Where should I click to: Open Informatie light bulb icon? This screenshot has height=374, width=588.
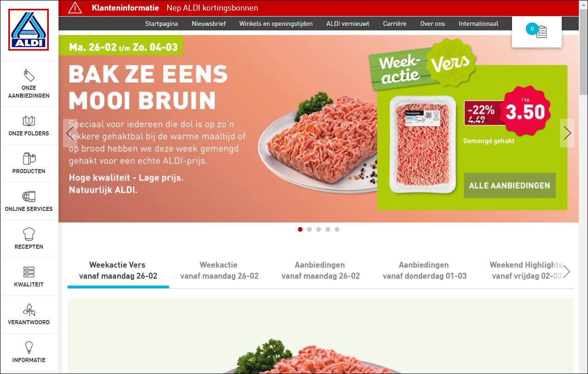29,347
